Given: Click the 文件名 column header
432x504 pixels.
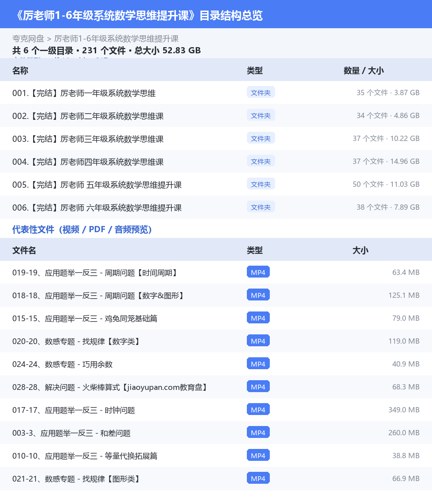Looking at the screenshot, I should [24, 250].
